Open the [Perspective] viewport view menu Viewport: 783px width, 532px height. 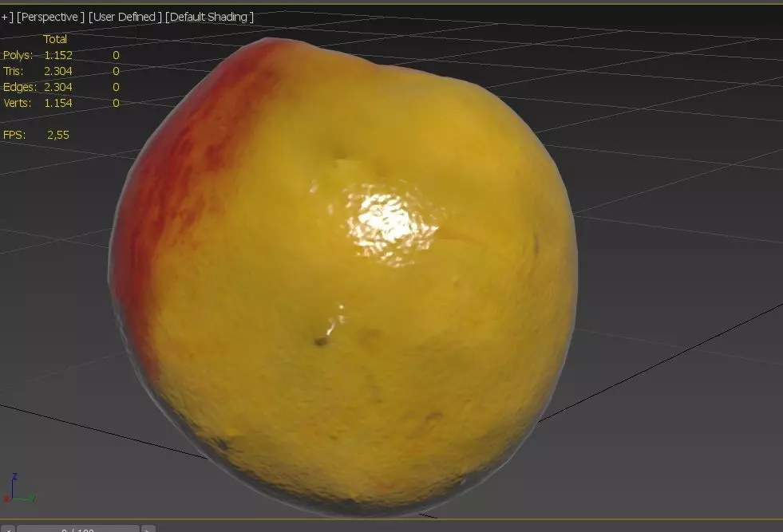[x=50, y=17]
